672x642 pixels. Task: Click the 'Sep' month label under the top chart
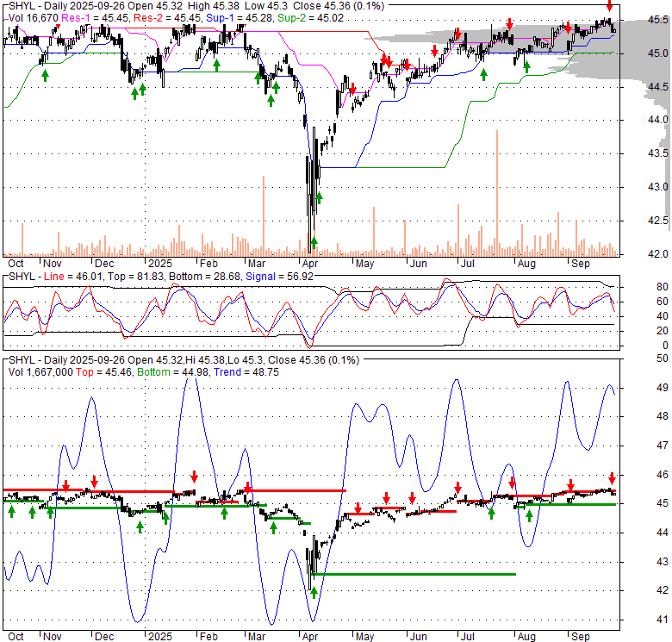(x=581, y=264)
